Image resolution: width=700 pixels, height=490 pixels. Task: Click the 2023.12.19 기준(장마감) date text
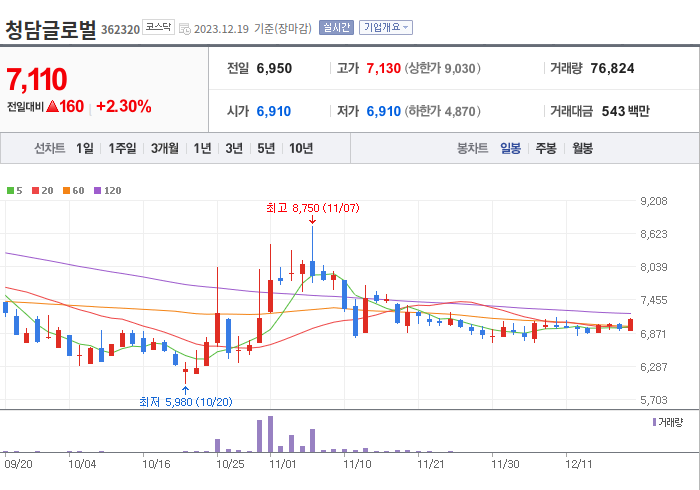[x=253, y=29]
